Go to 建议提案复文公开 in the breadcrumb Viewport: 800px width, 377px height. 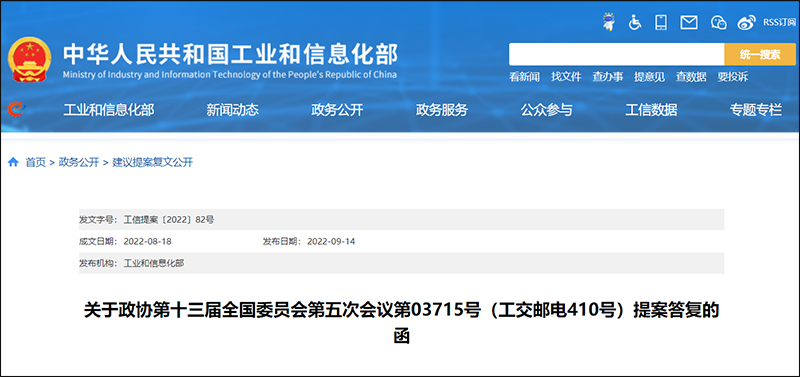(x=153, y=163)
